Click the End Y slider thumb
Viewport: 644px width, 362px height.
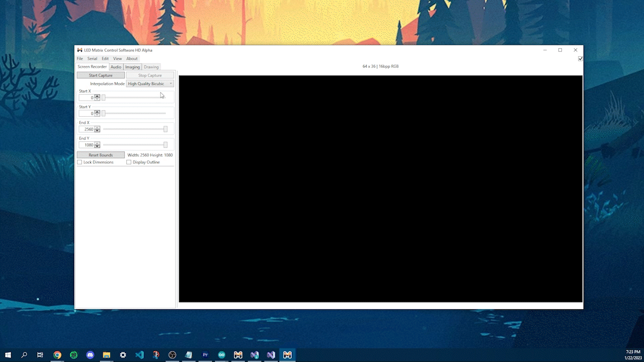pos(165,145)
